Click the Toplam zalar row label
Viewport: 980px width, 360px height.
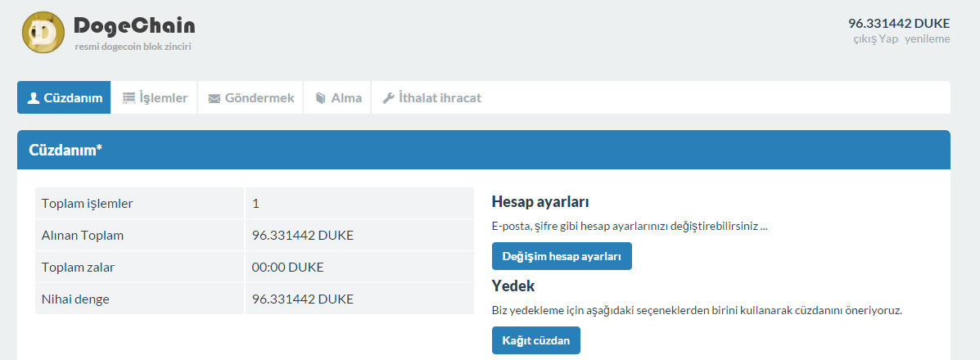click(78, 268)
